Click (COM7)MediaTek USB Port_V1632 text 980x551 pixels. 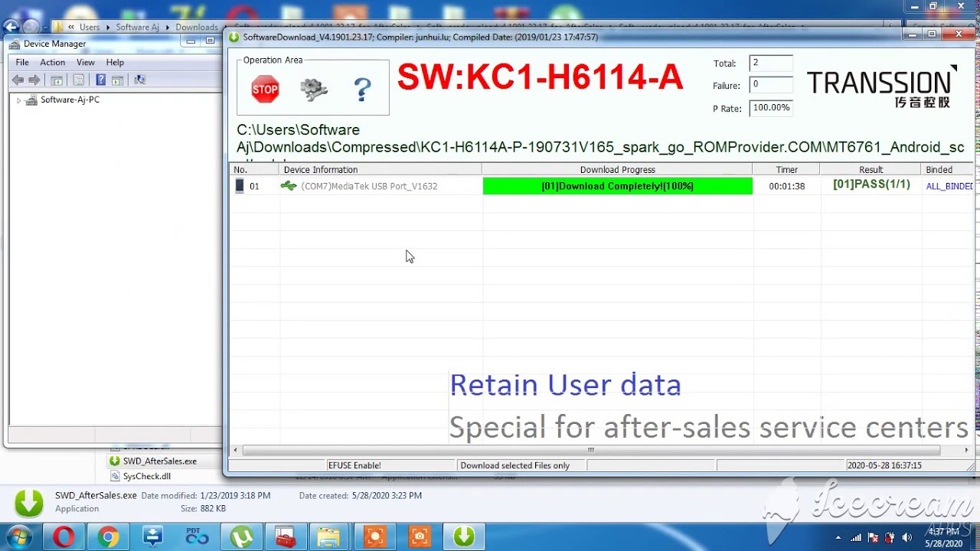pyautogui.click(x=369, y=186)
